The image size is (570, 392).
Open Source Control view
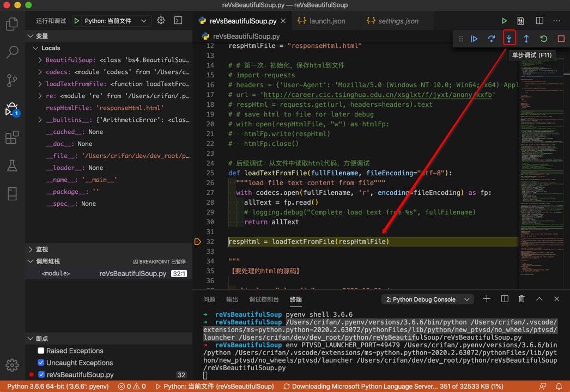(x=12, y=80)
